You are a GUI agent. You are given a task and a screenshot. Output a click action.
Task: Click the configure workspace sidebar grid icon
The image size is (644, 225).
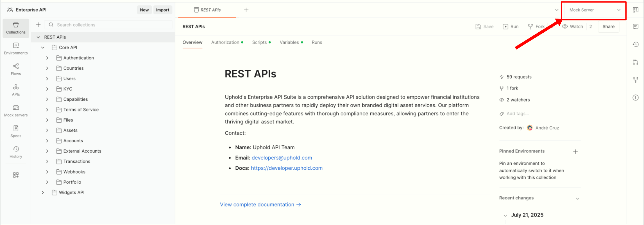click(x=16, y=175)
